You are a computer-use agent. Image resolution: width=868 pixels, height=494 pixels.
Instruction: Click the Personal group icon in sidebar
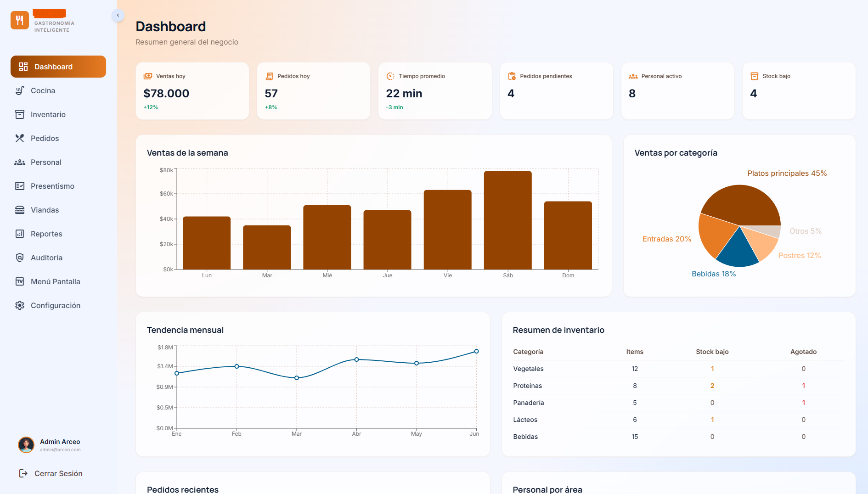coord(20,162)
